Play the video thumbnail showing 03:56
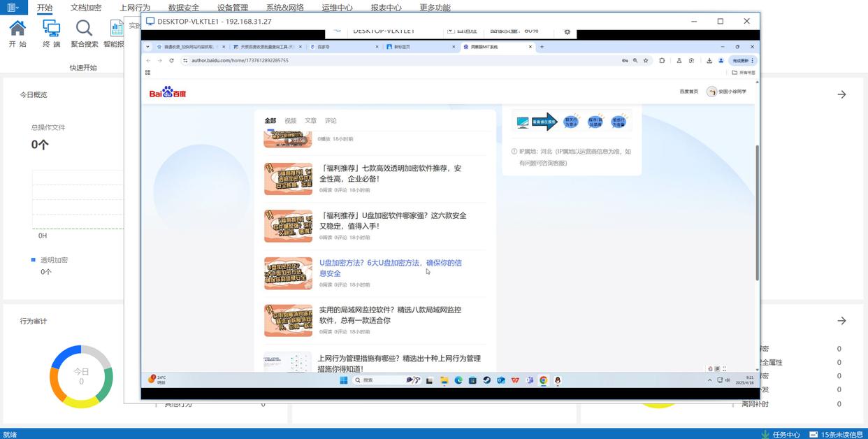 click(x=288, y=138)
